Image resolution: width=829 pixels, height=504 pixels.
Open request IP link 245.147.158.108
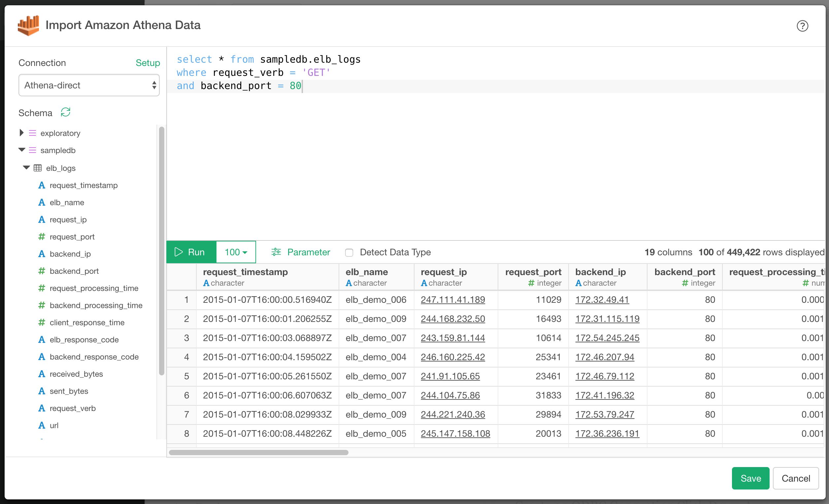[455, 434]
